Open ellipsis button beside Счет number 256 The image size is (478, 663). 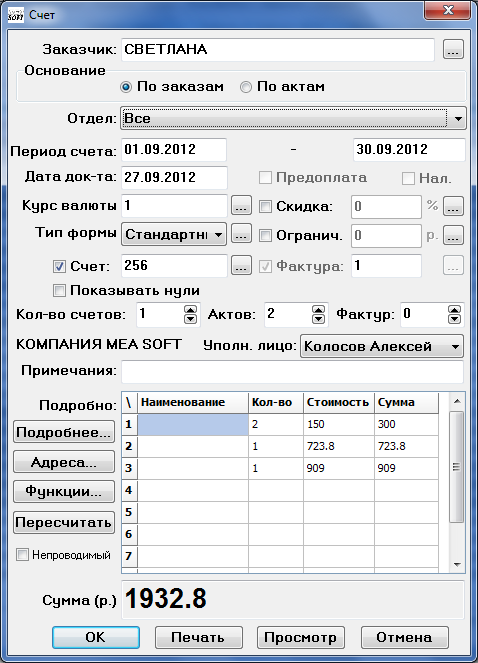(241, 266)
